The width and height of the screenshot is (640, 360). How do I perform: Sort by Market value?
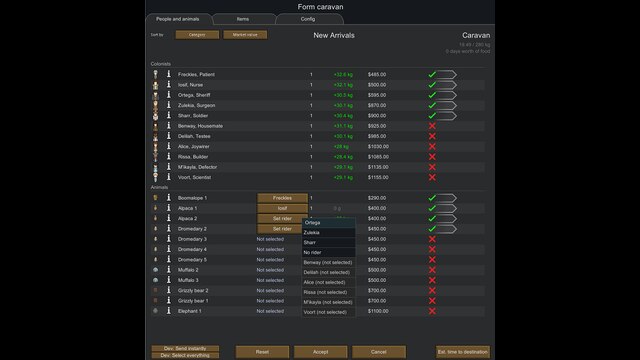click(245, 35)
